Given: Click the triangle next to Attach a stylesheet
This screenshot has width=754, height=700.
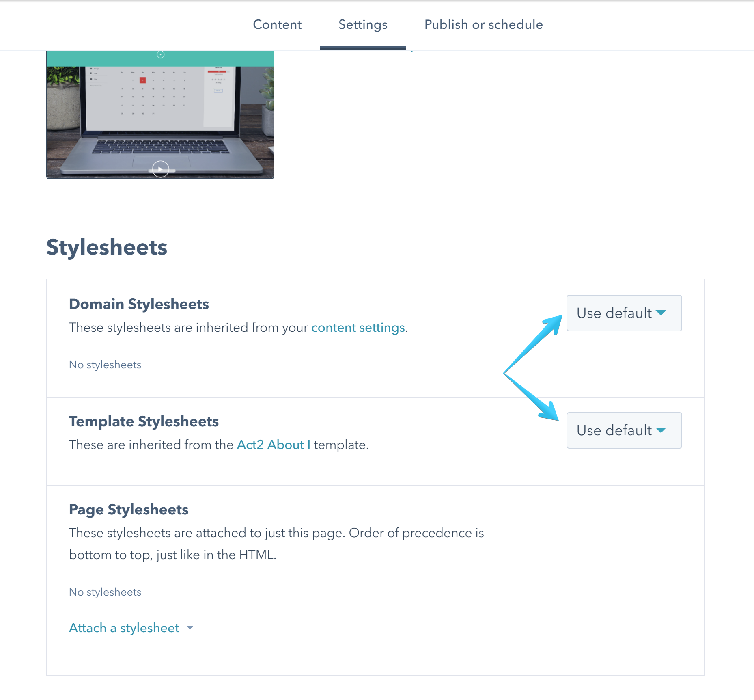Looking at the screenshot, I should [190, 628].
